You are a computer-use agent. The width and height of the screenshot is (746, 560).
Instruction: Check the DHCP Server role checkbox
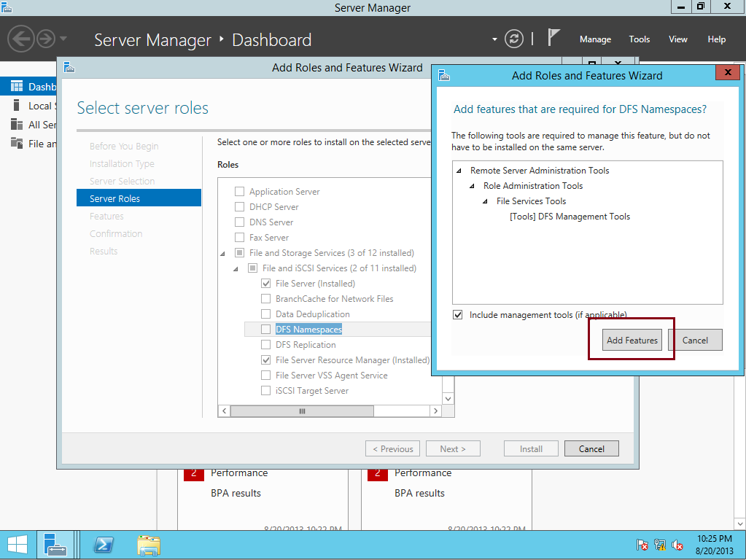[239, 206]
